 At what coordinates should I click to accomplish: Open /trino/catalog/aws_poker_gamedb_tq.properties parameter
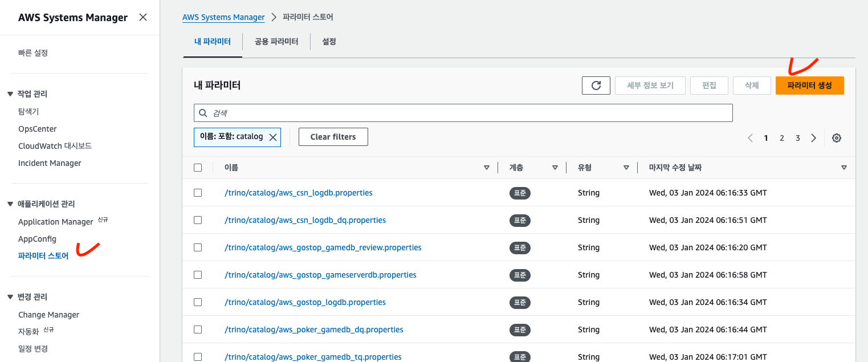point(313,357)
